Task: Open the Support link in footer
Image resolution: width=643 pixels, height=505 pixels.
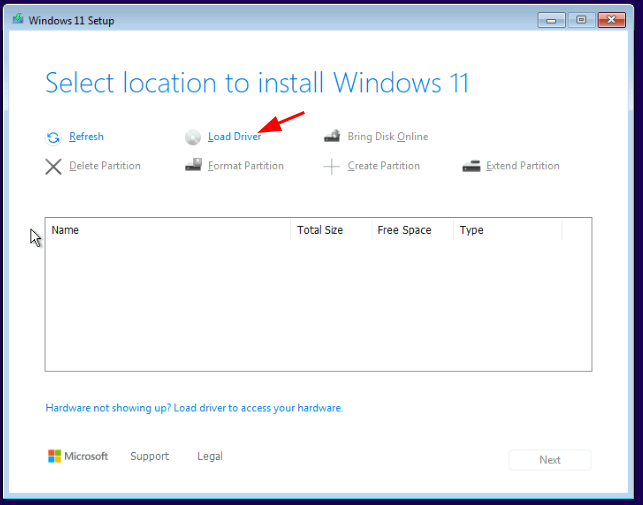Action: [149, 456]
